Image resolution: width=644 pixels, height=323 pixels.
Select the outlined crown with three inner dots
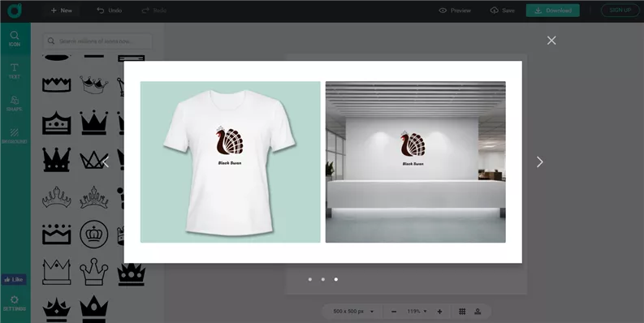click(57, 123)
